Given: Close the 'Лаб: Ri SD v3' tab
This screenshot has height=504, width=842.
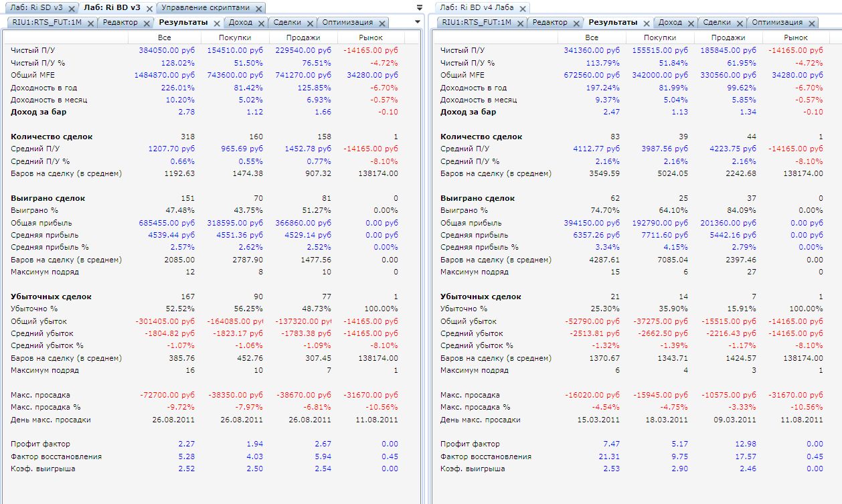Looking at the screenshot, I should (x=70, y=8).
